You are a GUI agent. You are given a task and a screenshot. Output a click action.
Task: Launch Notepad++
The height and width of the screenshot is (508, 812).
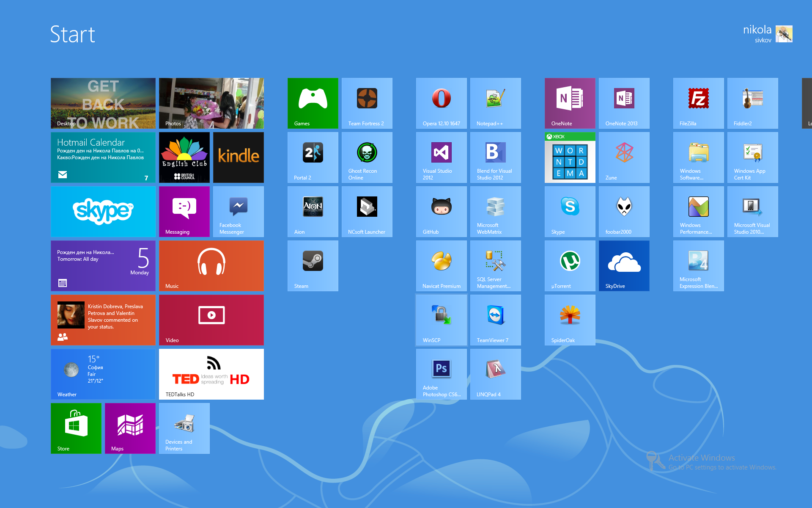pyautogui.click(x=496, y=103)
